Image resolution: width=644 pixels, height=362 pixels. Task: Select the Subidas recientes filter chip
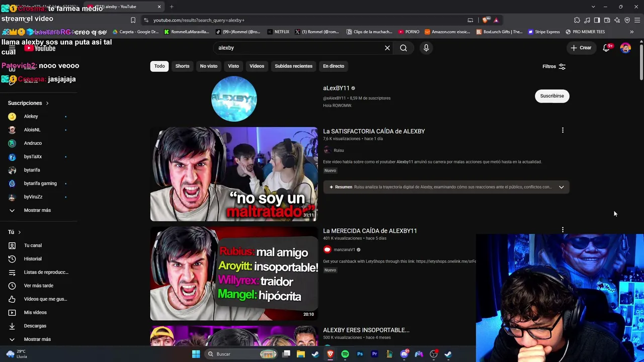click(293, 66)
